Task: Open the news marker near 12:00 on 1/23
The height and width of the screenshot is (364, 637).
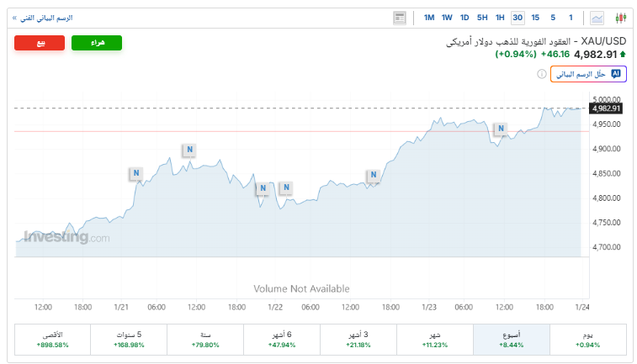Action: (501, 129)
